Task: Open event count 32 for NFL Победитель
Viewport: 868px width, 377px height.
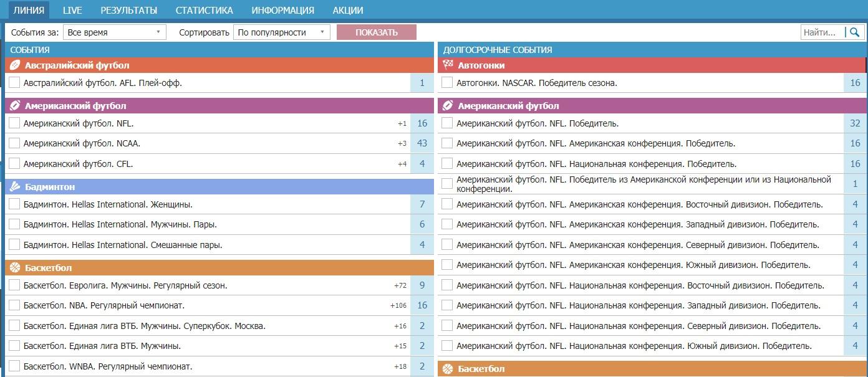Action: point(855,123)
